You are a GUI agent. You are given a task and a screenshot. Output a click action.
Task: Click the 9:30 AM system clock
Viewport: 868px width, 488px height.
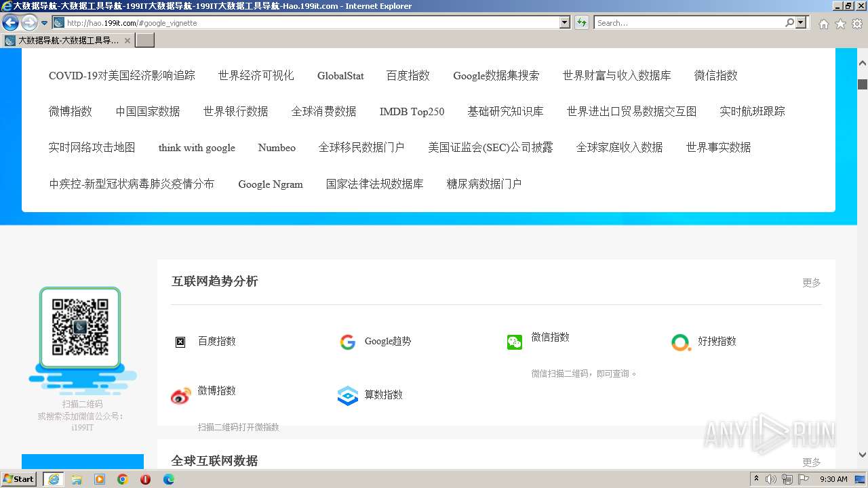point(833,479)
